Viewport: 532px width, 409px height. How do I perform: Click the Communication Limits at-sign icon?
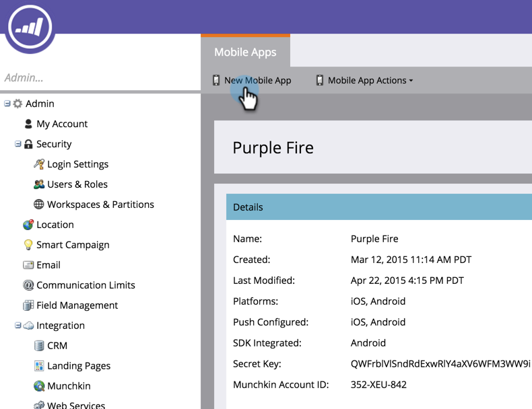click(x=28, y=285)
